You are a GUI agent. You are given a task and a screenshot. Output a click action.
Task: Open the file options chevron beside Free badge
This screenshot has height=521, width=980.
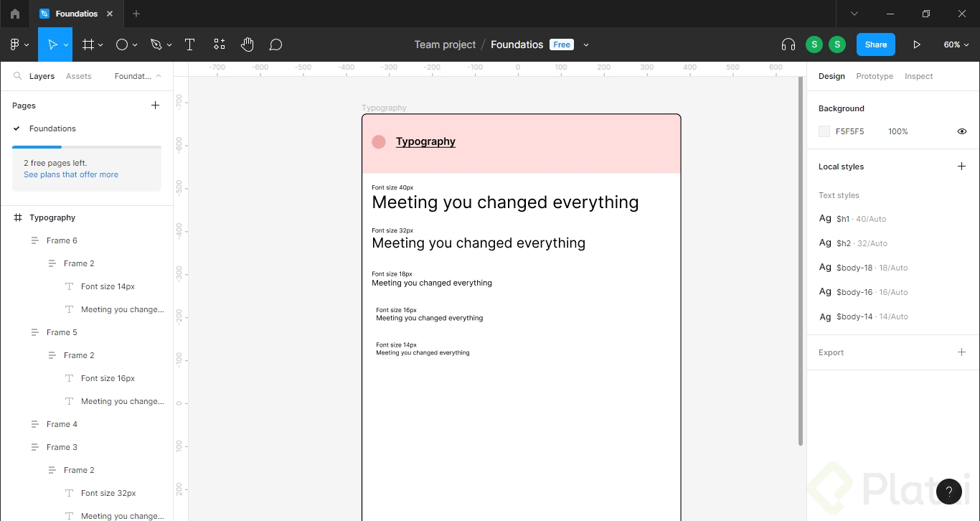(x=586, y=44)
